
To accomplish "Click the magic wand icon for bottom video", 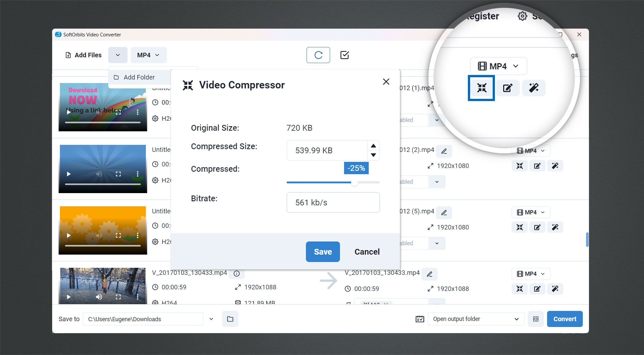I will [554, 289].
